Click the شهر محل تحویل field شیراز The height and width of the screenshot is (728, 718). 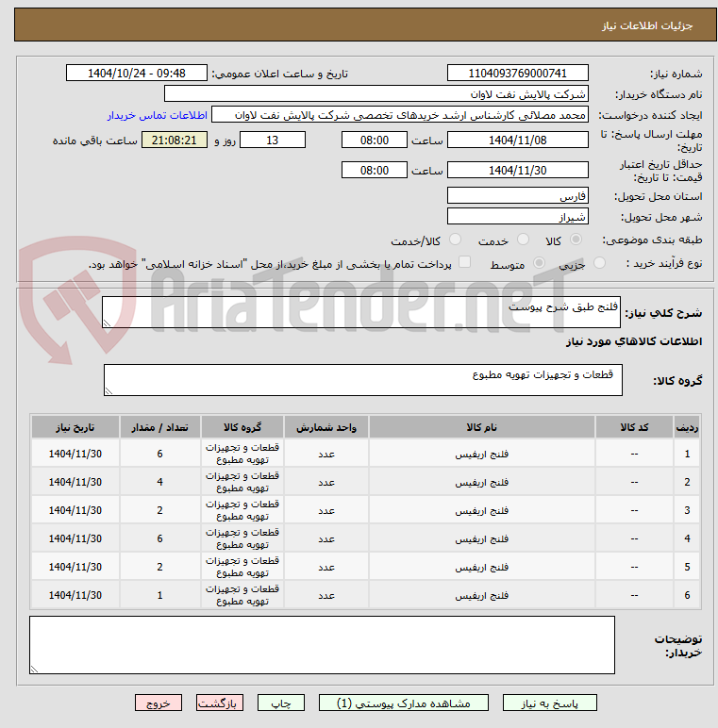click(x=517, y=216)
